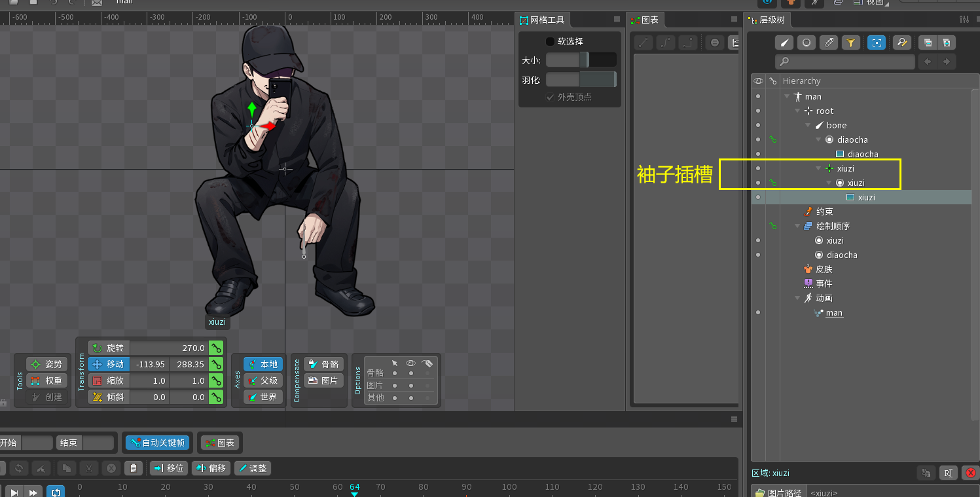Click the find and replace icon
This screenshot has width=980, height=497.
[x=902, y=43]
